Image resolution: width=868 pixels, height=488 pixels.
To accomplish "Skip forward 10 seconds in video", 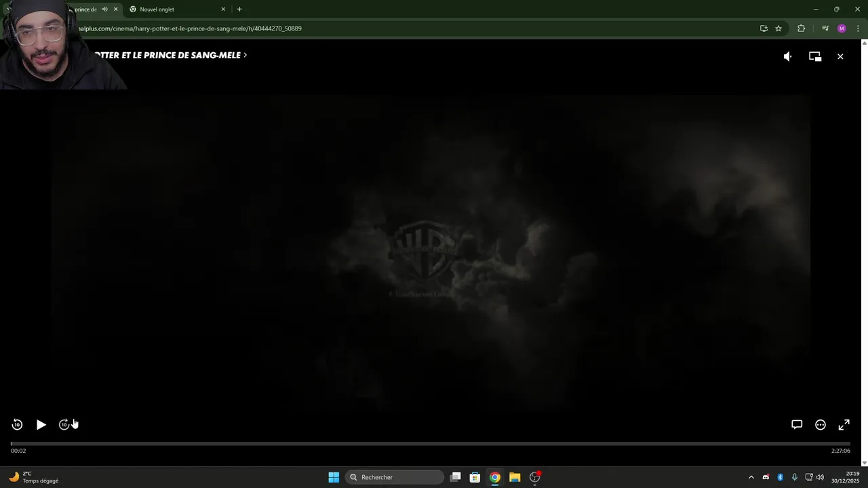I will click(x=64, y=425).
